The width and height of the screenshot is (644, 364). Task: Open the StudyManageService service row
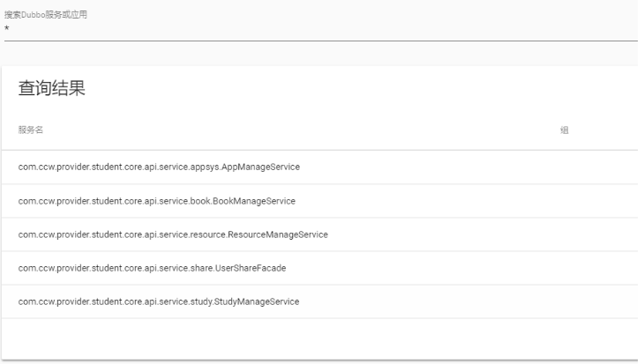tap(159, 302)
